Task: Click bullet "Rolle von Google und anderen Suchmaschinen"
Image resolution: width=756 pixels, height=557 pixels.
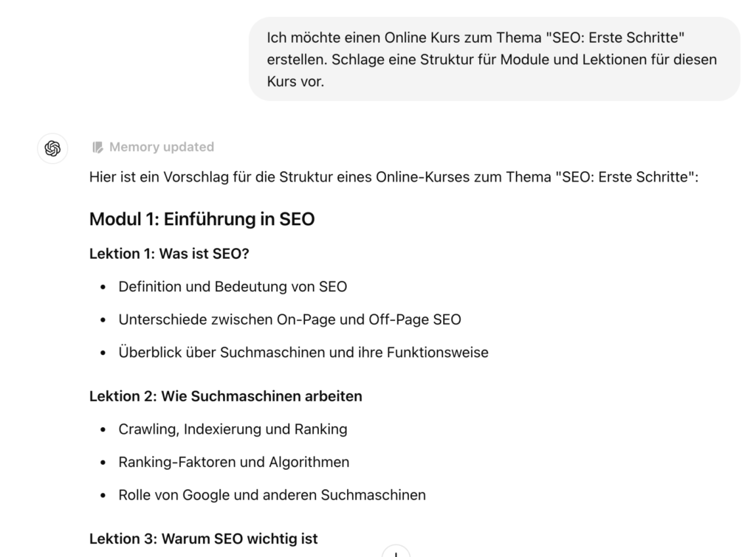Action: tap(272, 495)
